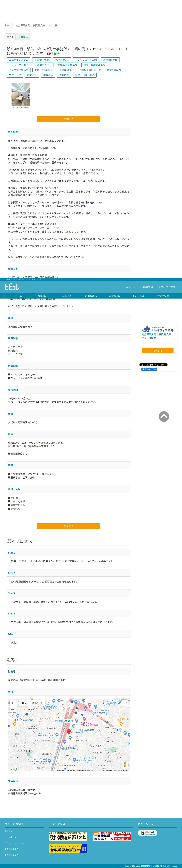Click 応募する button above 選考プロセス
182x868 pixels.
(69, 526)
